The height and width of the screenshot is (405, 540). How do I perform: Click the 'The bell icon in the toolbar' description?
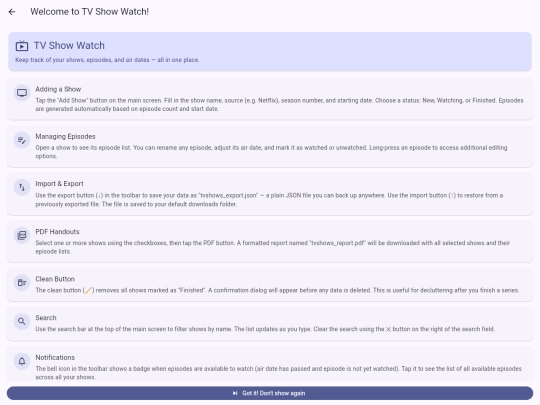(x=278, y=373)
